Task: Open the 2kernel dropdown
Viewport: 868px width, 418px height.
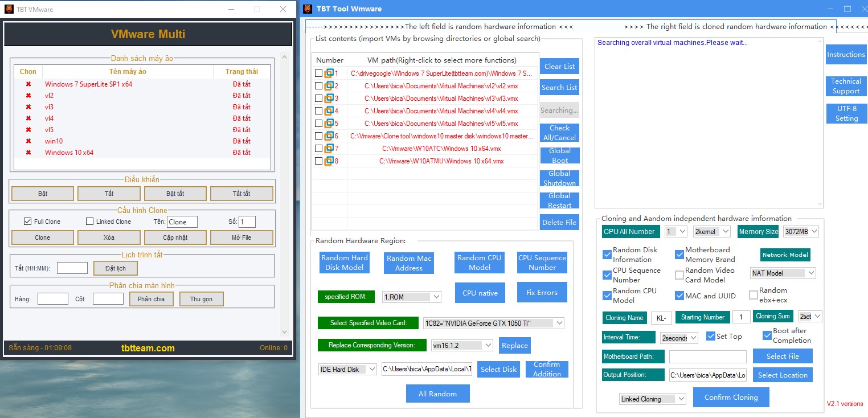Action: [x=712, y=231]
